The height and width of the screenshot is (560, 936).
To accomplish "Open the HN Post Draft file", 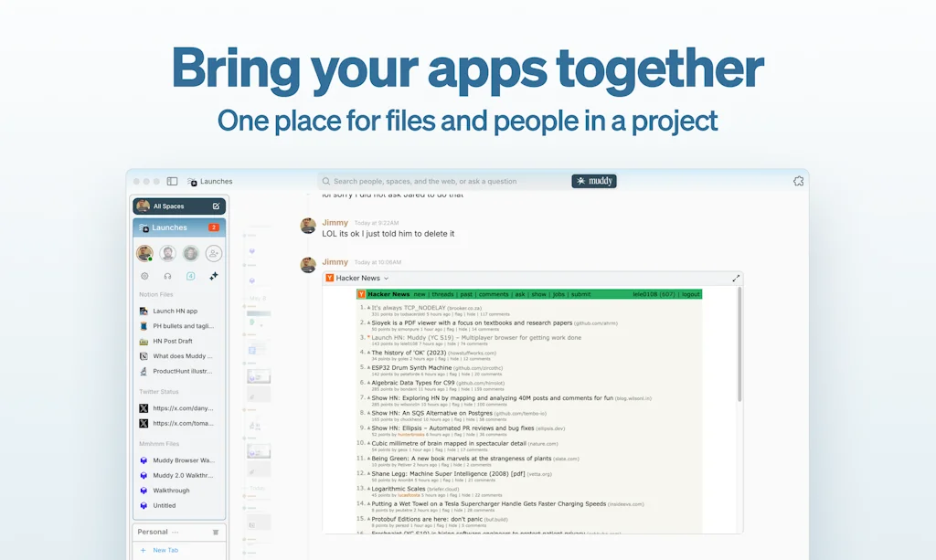I will [x=173, y=341].
